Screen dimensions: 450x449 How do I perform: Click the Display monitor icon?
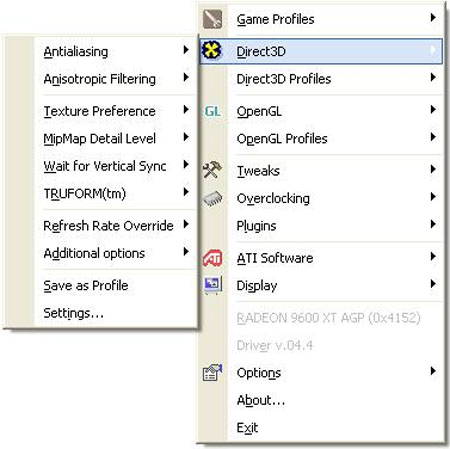[213, 286]
